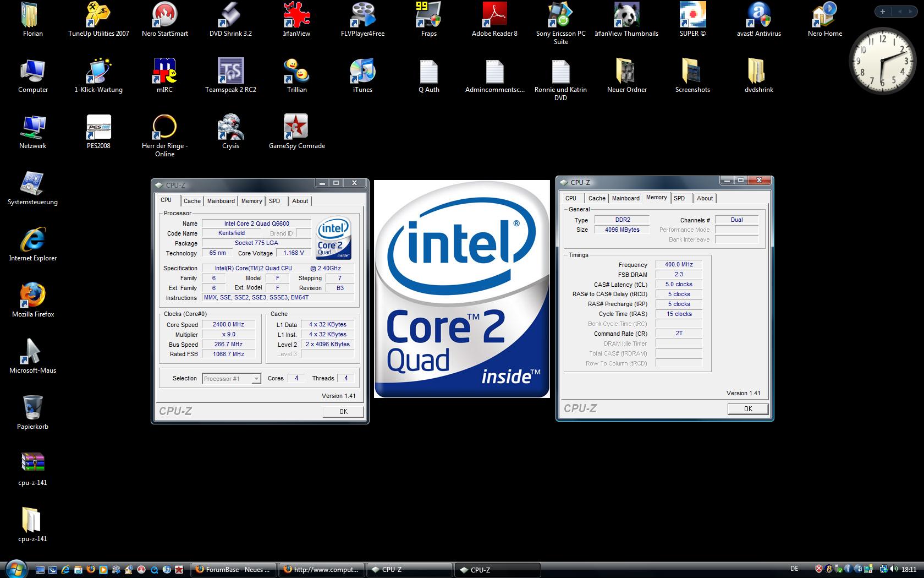Select the DVD Shrink 3.2 desktop shortcut

pos(230,20)
